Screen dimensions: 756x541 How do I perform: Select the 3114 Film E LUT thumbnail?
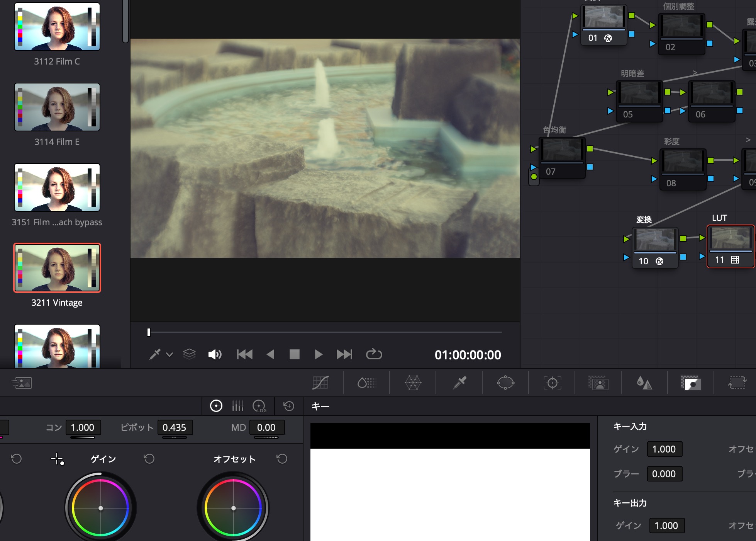point(57,107)
